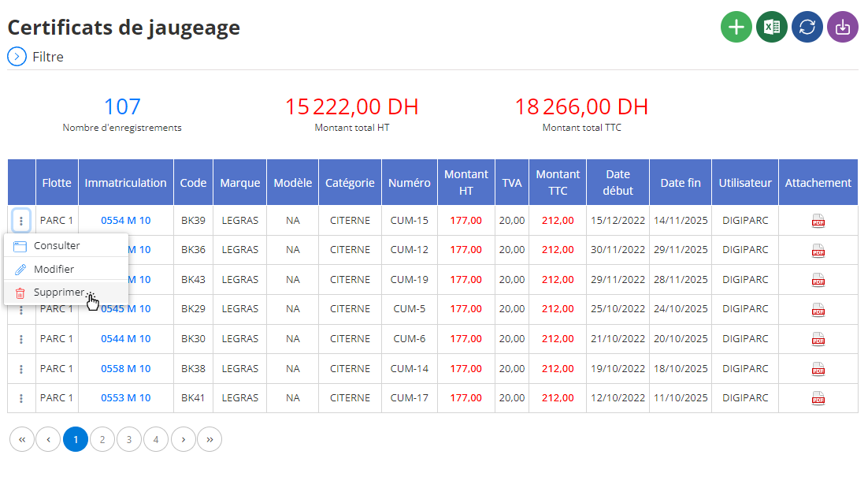Click the 15 222,00 DH total HT
The image size is (868, 477).
tap(351, 106)
